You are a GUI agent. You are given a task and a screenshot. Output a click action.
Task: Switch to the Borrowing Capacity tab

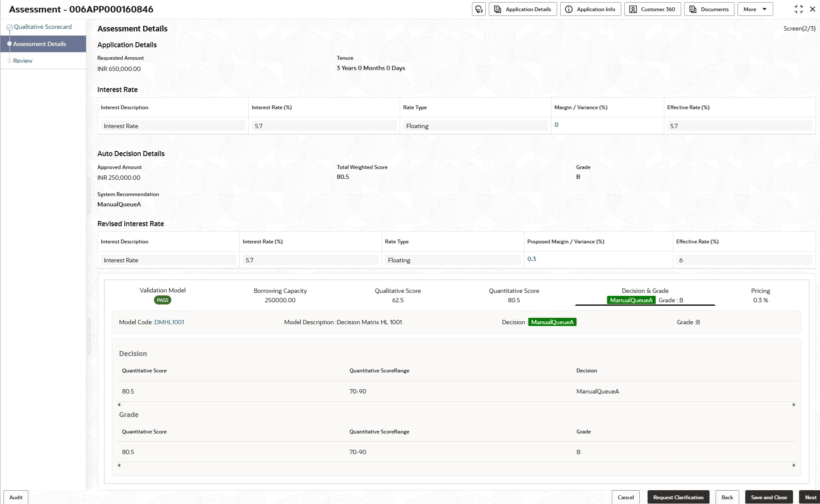(x=280, y=295)
